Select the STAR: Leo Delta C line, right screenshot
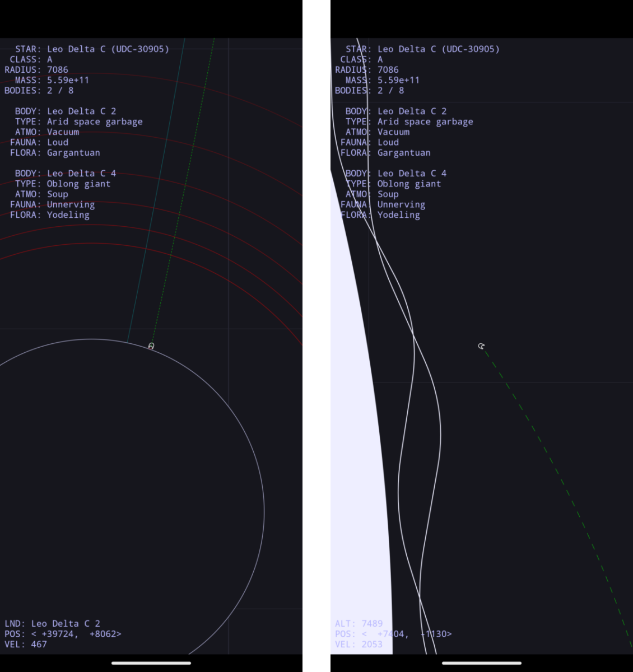This screenshot has height=672, width=633. coord(422,49)
